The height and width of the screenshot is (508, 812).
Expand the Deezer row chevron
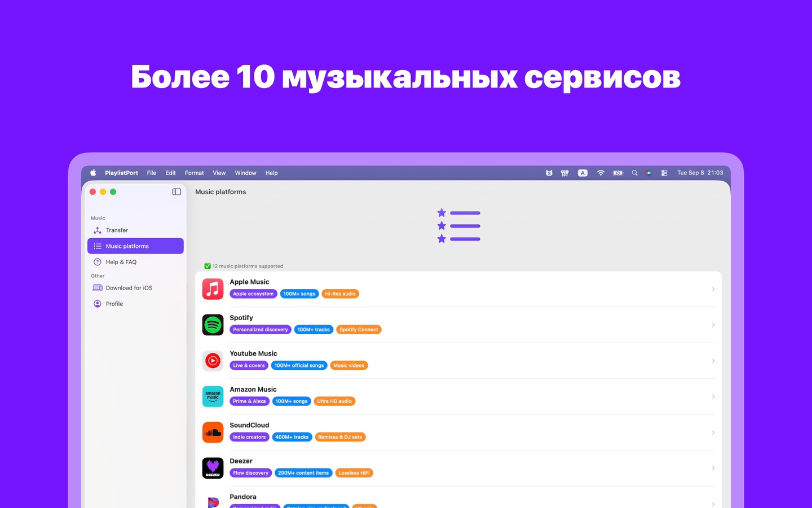713,468
